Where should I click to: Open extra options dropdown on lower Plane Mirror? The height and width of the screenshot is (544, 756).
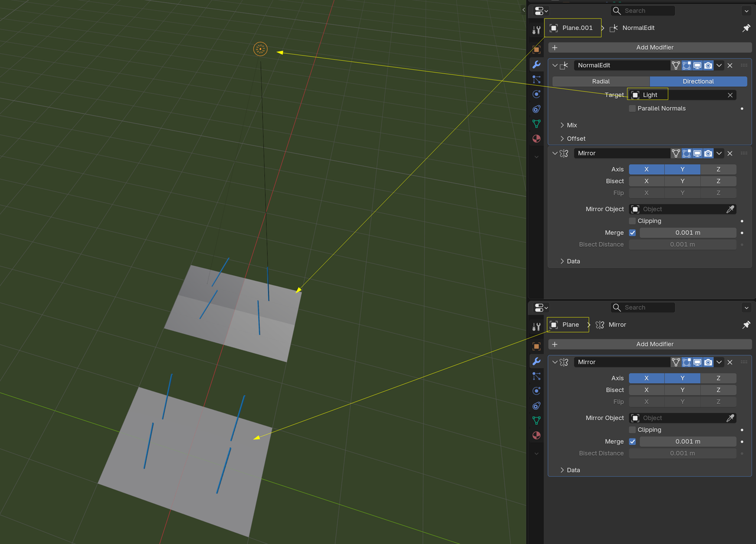719,362
